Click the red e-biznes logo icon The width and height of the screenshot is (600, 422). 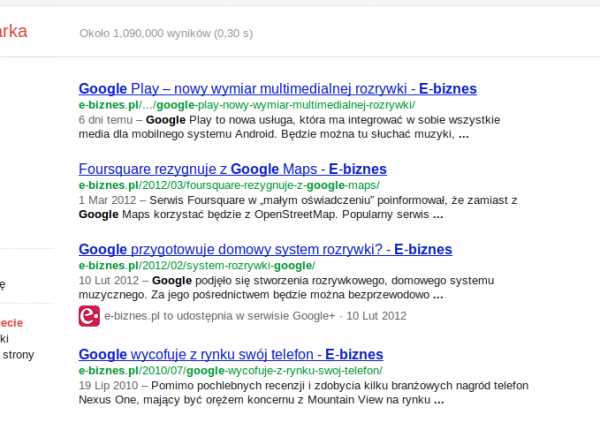pos(89,316)
